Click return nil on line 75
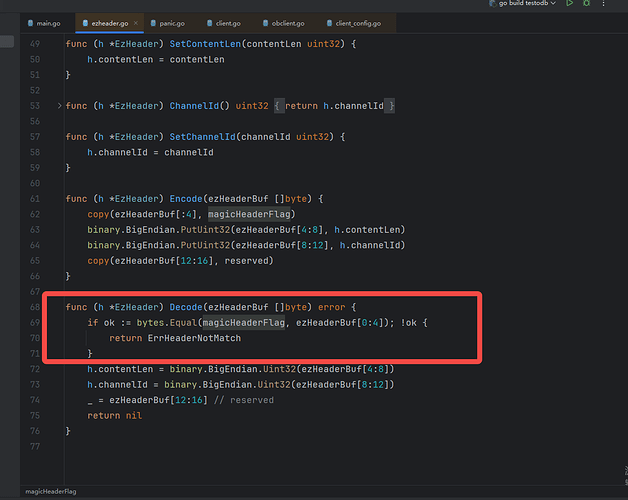Screen dimensions: 628x500 click(x=115, y=415)
